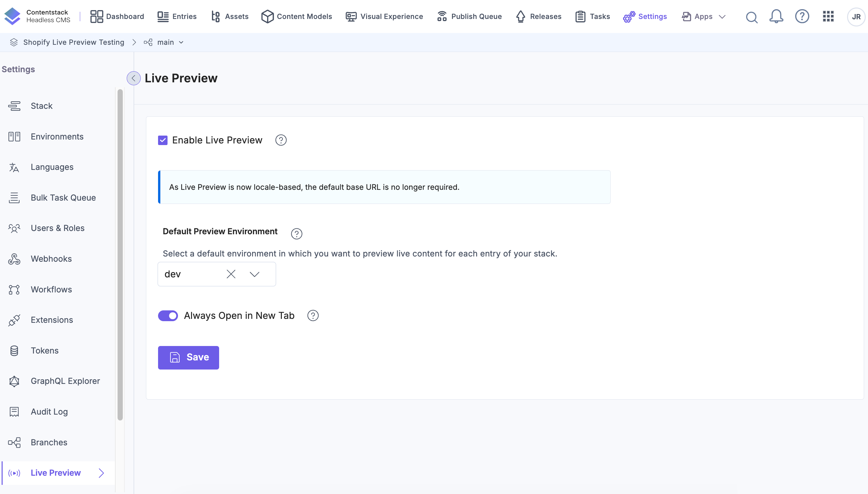
Task: Click the JR user avatar
Action: coord(856,17)
